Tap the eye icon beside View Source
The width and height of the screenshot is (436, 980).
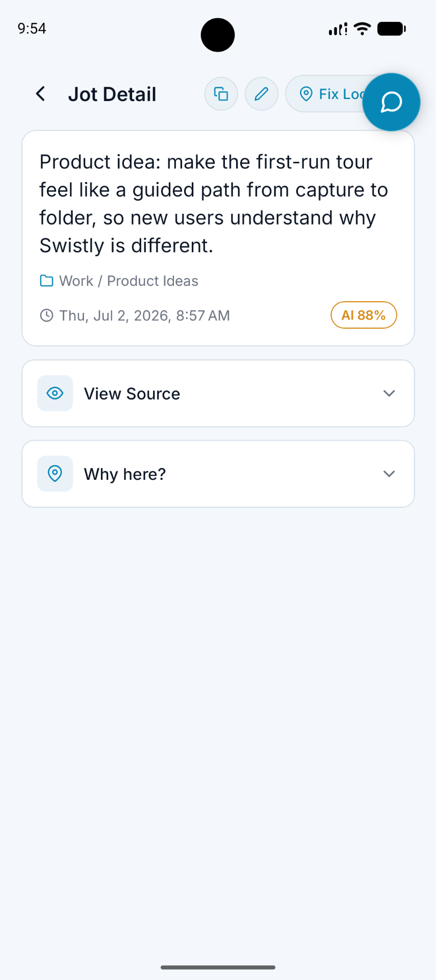pos(55,393)
